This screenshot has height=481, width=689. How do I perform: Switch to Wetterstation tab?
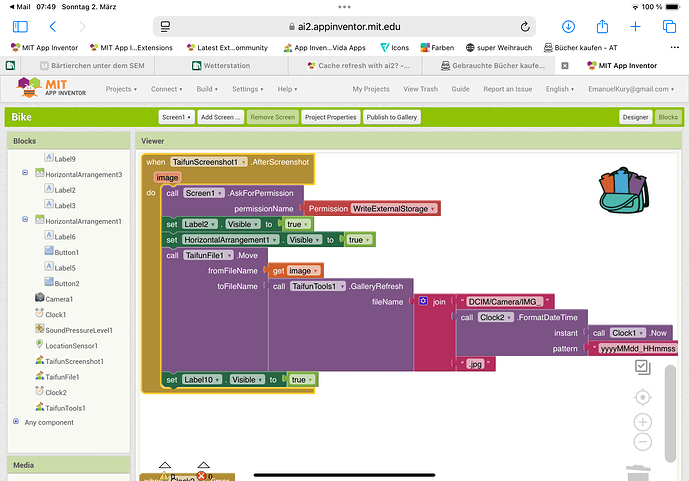click(x=221, y=66)
